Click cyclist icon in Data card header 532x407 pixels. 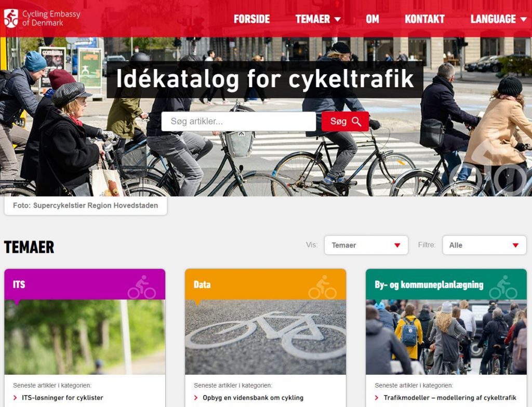point(322,287)
